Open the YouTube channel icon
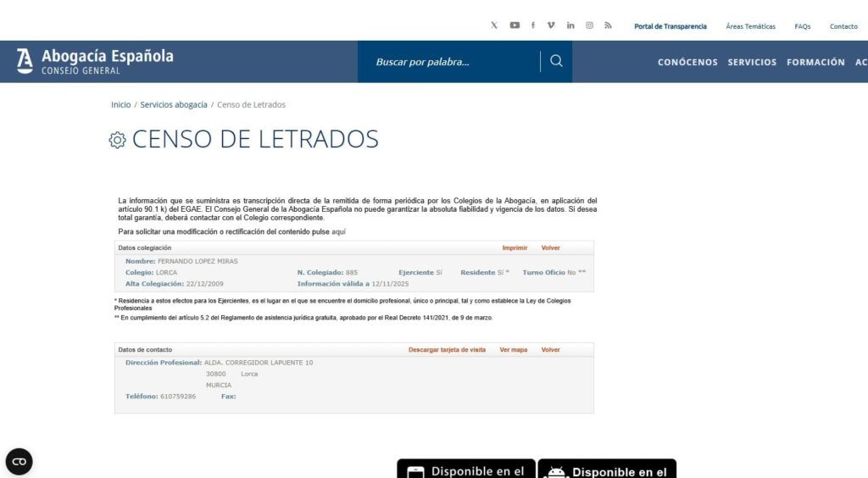The width and height of the screenshot is (868, 478). tap(515, 25)
